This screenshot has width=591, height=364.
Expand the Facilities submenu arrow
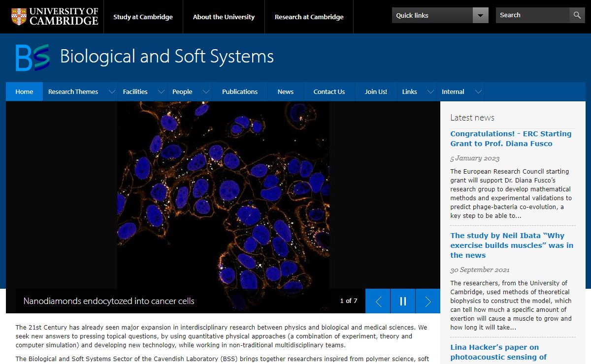(161, 91)
